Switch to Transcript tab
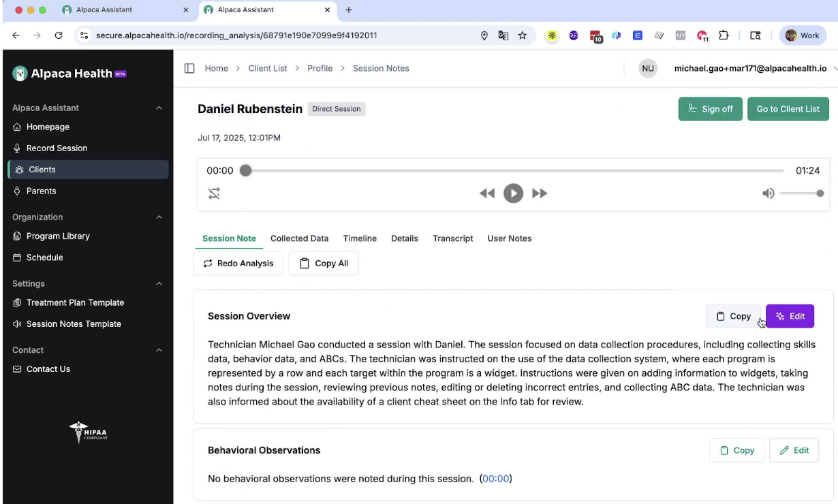This screenshot has width=838, height=504. (453, 238)
